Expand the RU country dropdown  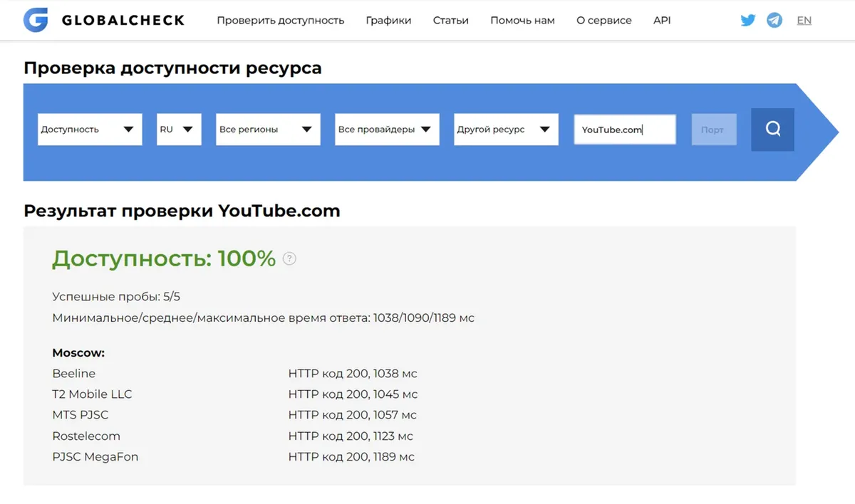179,130
